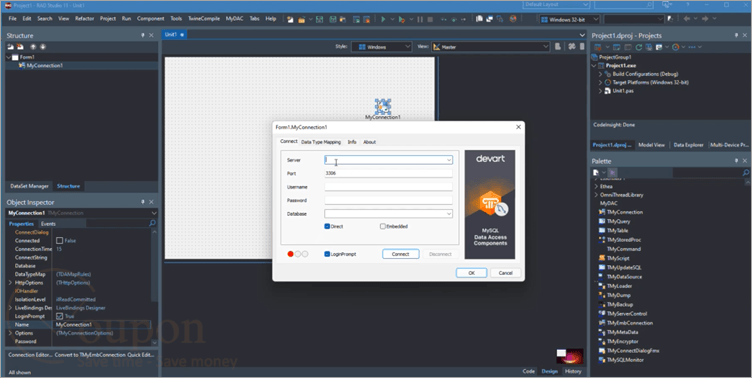Click the search icon in Object Inspector
The height and width of the screenshot is (378, 752).
(153, 223)
